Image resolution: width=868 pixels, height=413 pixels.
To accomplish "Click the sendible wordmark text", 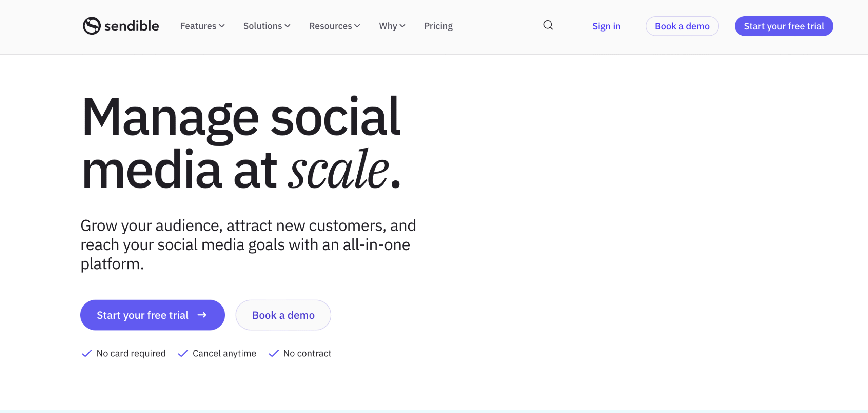I will (132, 26).
